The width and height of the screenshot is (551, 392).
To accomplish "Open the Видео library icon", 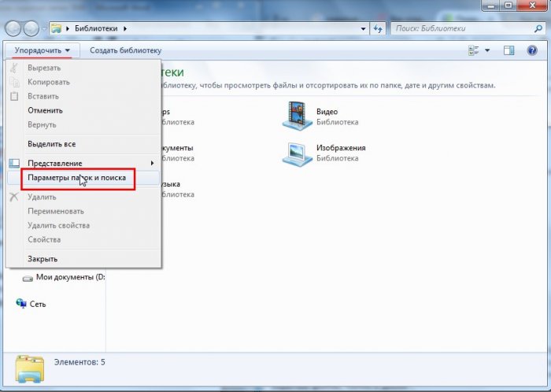I will (297, 116).
